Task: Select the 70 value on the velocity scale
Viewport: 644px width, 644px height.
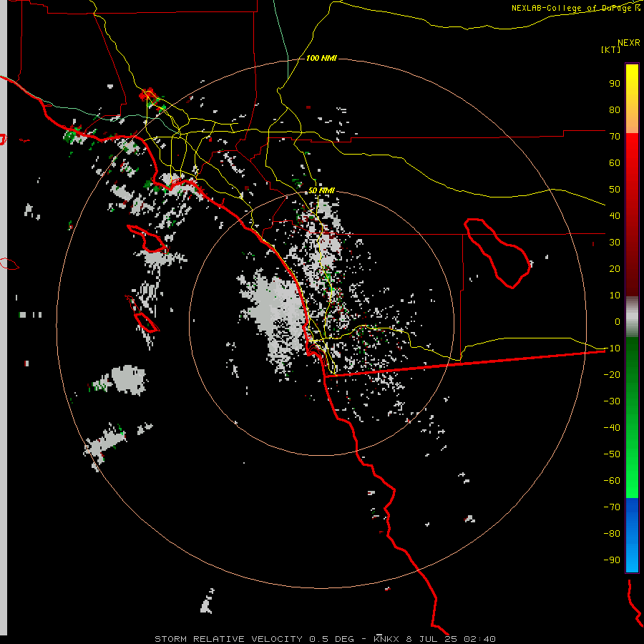Action: [x=615, y=137]
